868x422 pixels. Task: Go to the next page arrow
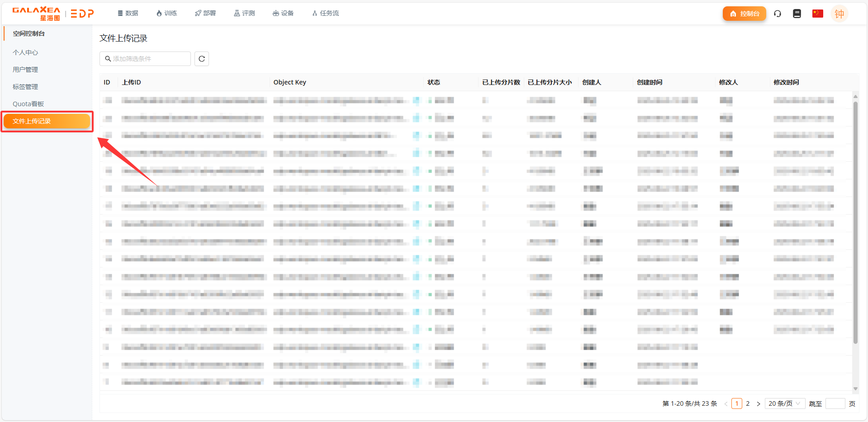759,404
